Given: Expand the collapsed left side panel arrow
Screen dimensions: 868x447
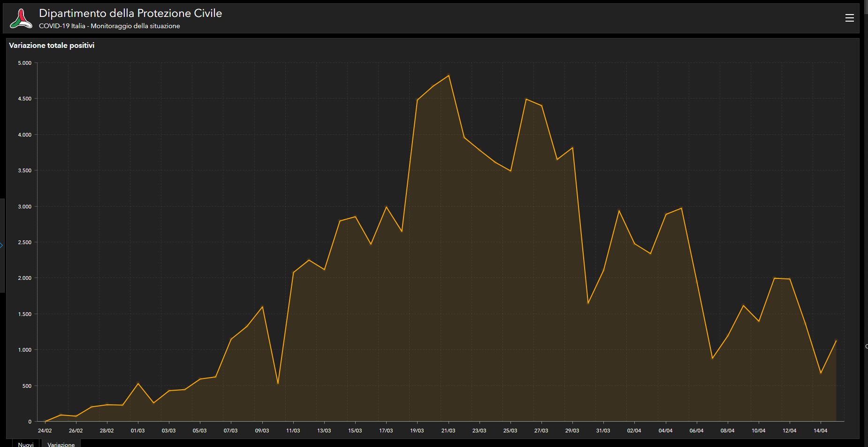Looking at the screenshot, I should click(x=1, y=245).
